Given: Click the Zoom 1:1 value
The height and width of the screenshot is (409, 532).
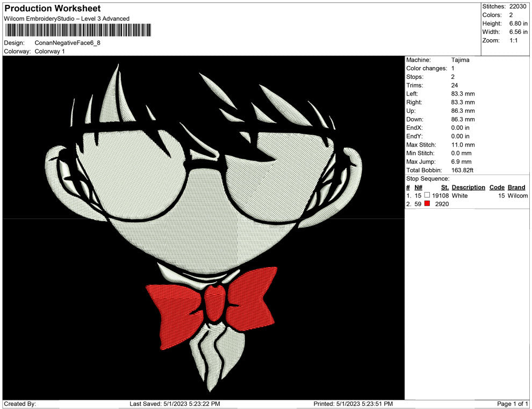Looking at the screenshot, I should pos(514,40).
